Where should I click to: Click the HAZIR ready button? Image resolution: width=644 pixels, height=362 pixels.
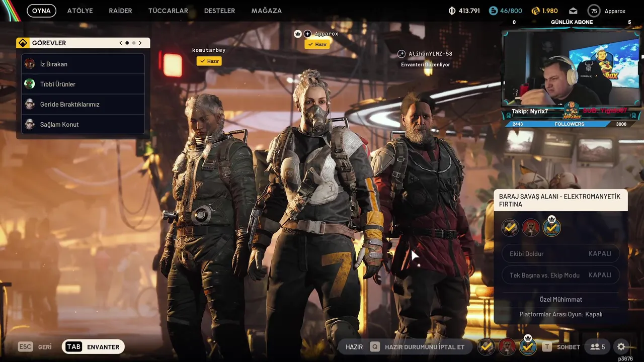coord(354,347)
